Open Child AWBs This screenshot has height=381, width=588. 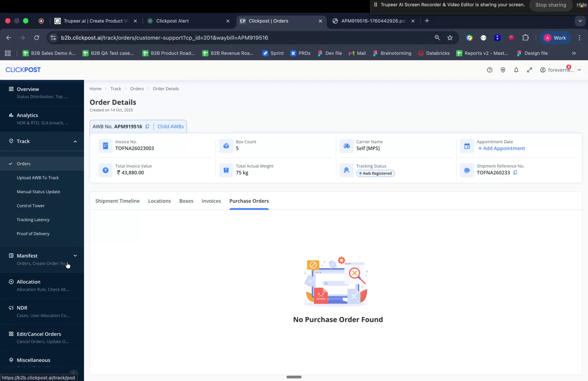click(170, 126)
